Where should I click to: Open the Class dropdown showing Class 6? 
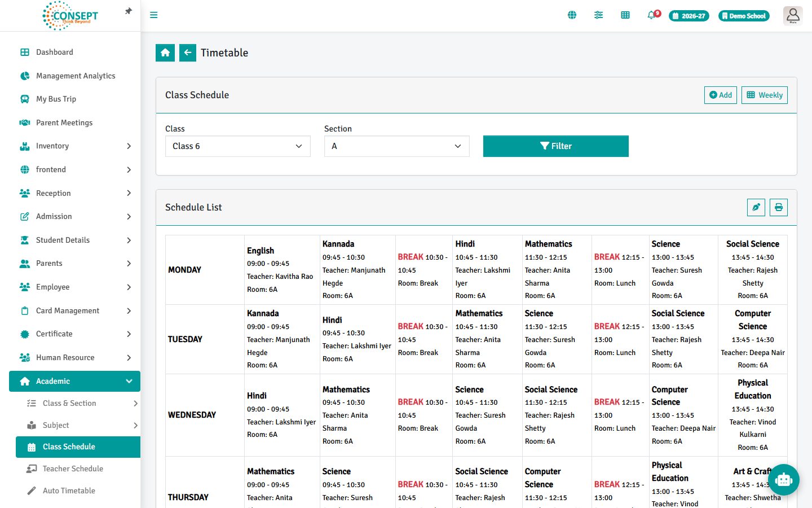click(x=238, y=146)
